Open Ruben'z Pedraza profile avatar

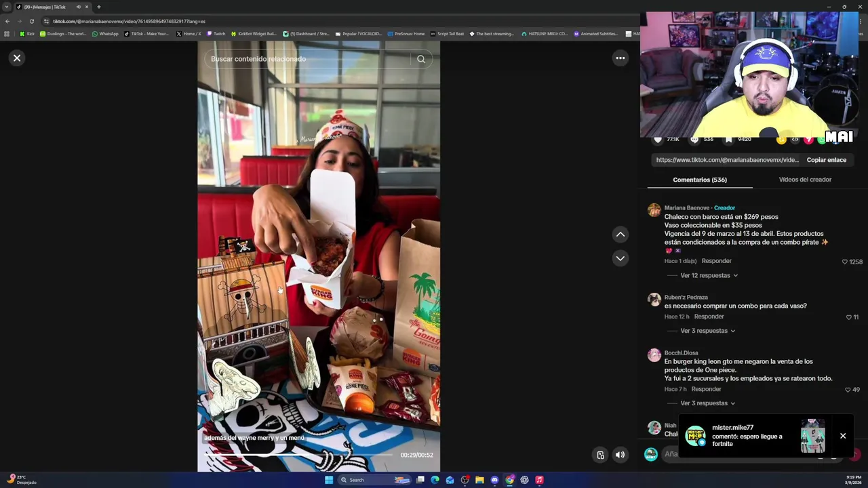(x=654, y=300)
